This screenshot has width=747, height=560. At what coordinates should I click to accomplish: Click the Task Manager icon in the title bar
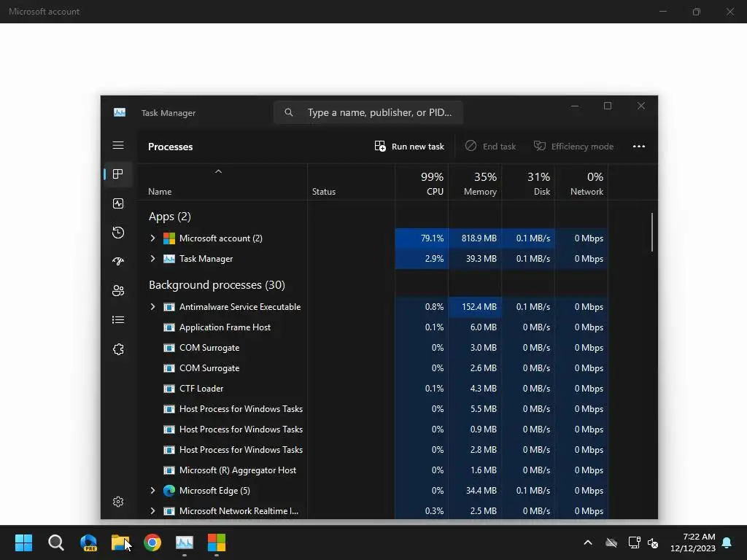tap(120, 112)
